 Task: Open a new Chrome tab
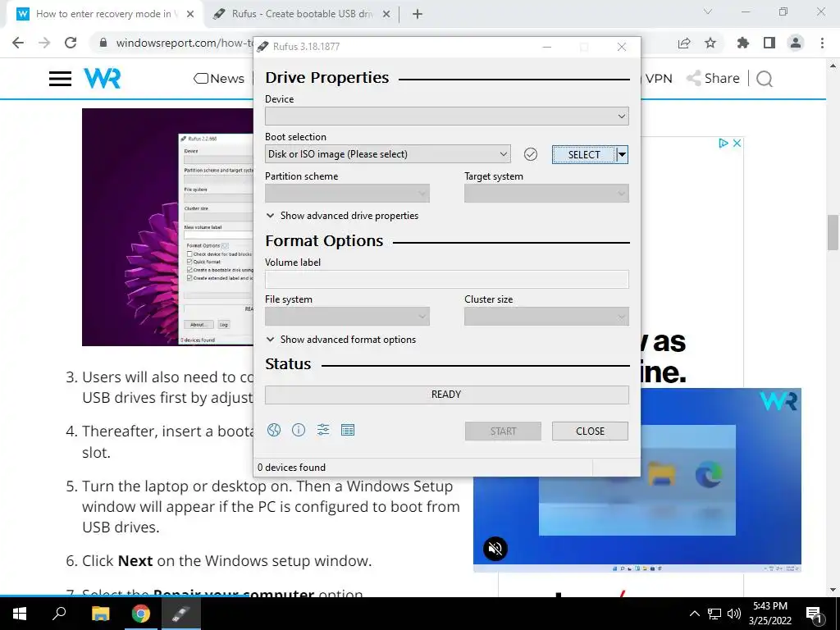click(x=418, y=15)
